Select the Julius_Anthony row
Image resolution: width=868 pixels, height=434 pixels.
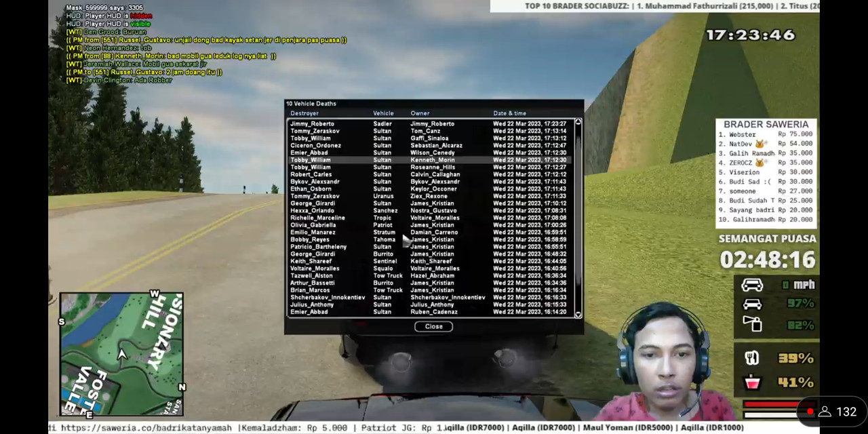point(431,304)
